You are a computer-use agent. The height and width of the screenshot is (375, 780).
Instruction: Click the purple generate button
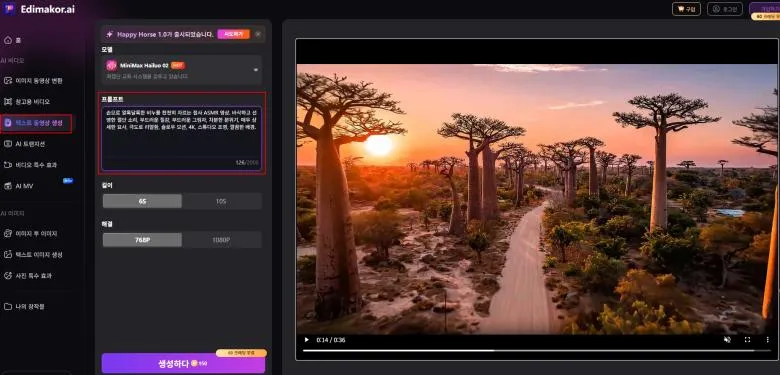(x=183, y=364)
